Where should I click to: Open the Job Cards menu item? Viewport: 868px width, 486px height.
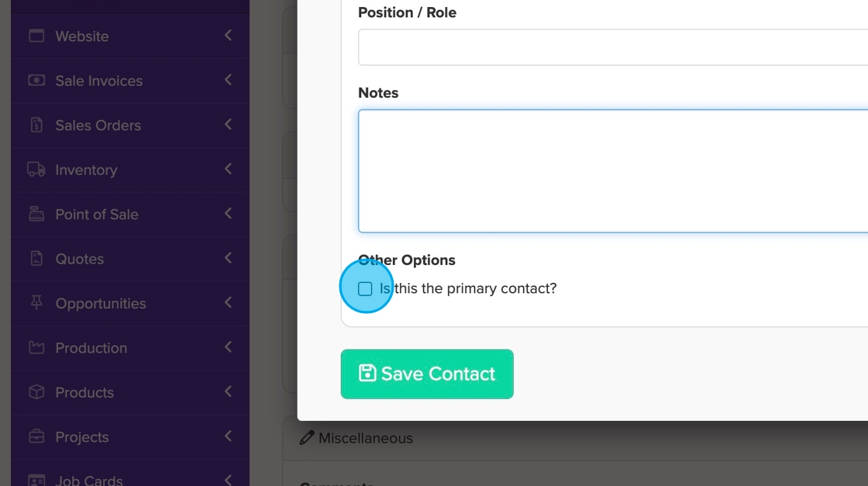[x=88, y=481]
